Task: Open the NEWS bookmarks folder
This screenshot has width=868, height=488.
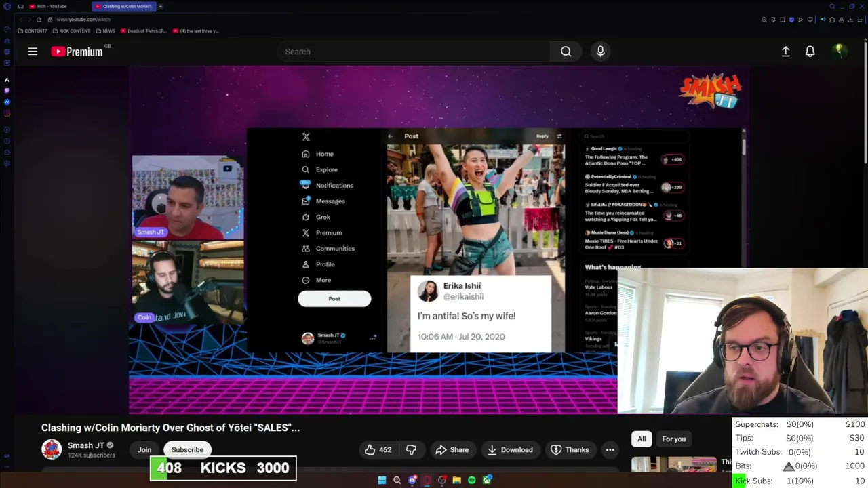Action: pyautogui.click(x=105, y=30)
